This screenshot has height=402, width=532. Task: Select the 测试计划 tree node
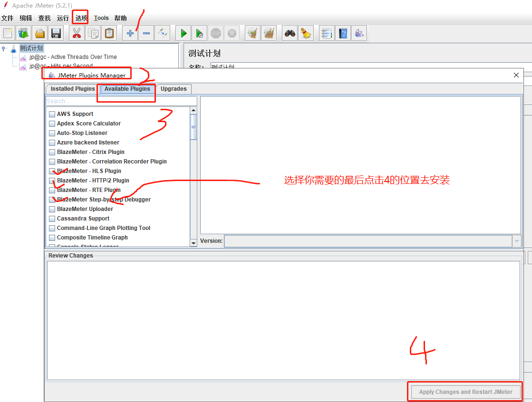coord(31,48)
